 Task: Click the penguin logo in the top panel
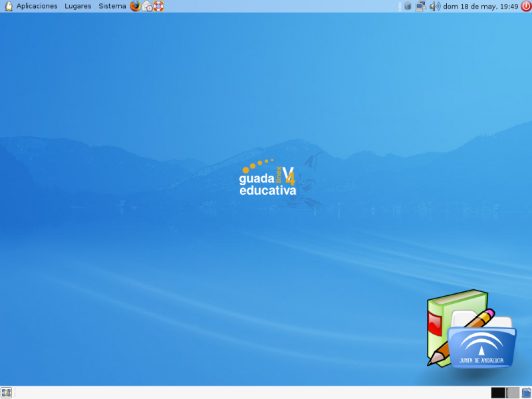pyautogui.click(x=8, y=6)
